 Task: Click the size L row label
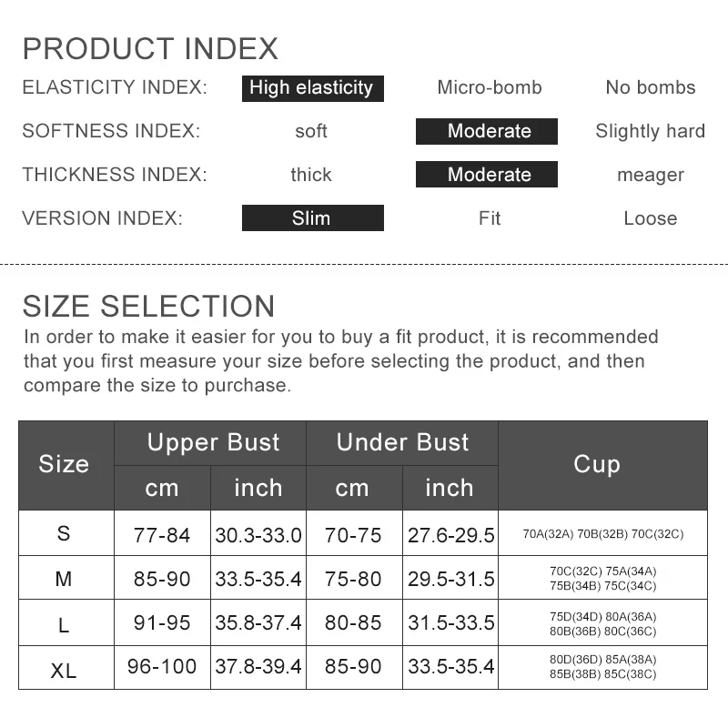64,623
